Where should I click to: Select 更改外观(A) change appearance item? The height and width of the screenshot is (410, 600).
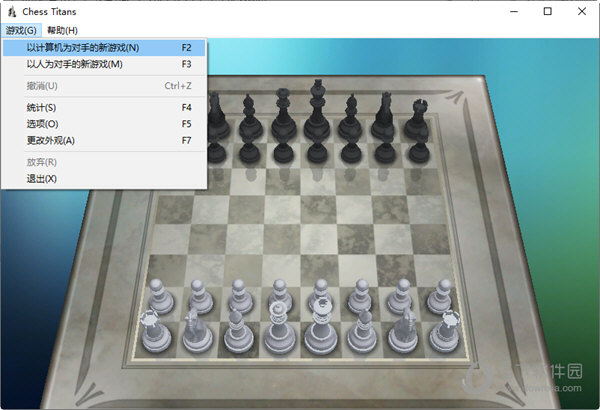104,140
